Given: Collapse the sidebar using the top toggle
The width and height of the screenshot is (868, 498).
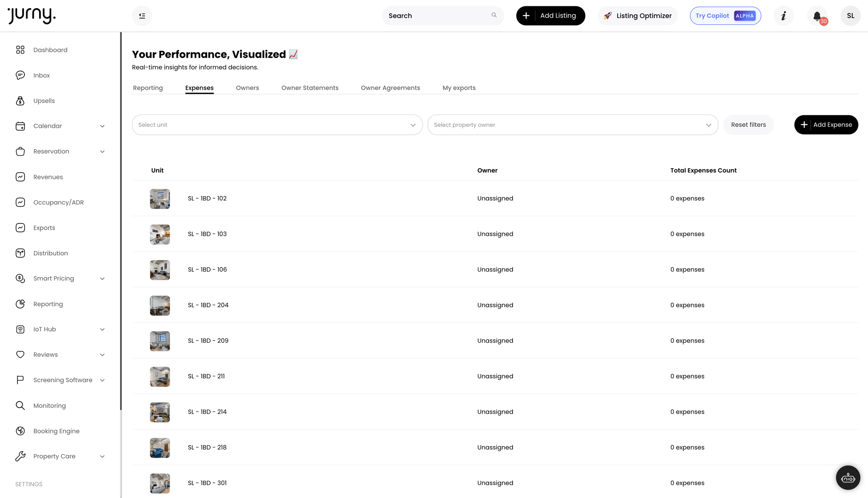Looking at the screenshot, I should coord(142,16).
